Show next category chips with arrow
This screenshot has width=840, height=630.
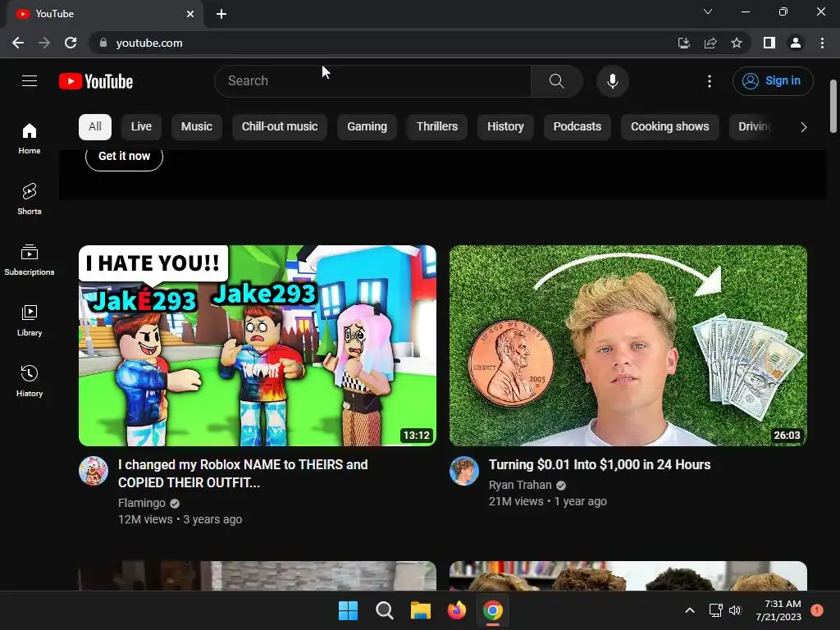click(804, 127)
